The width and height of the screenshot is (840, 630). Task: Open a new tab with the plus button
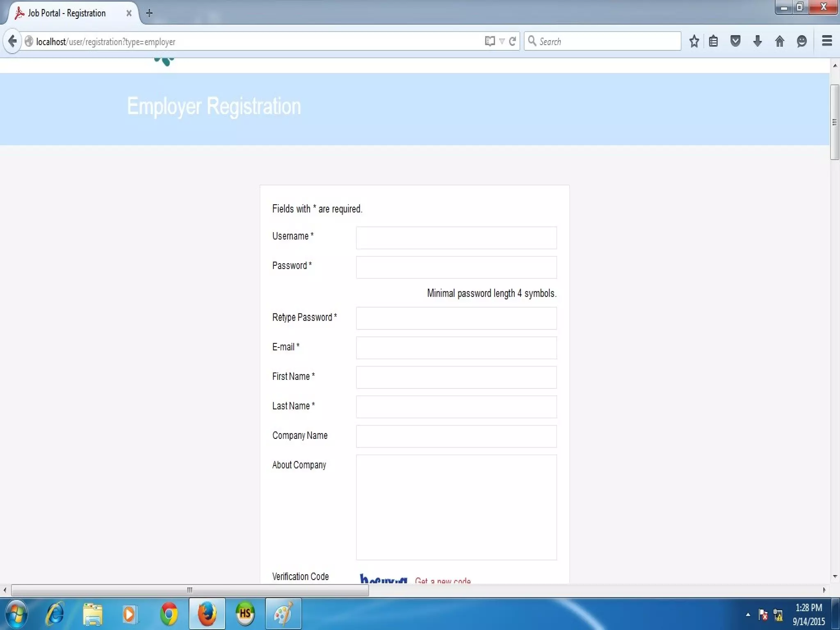click(149, 13)
